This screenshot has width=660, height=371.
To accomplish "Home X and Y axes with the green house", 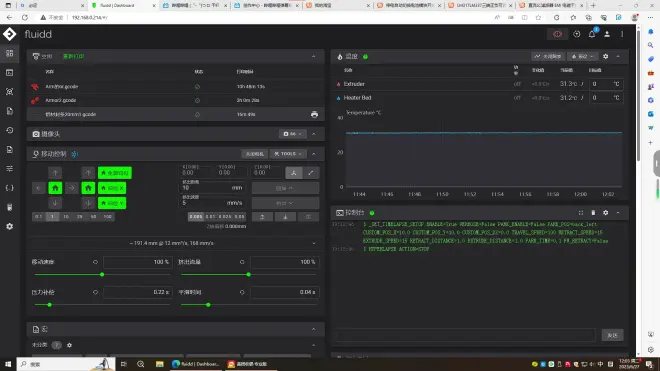I will tap(55, 188).
